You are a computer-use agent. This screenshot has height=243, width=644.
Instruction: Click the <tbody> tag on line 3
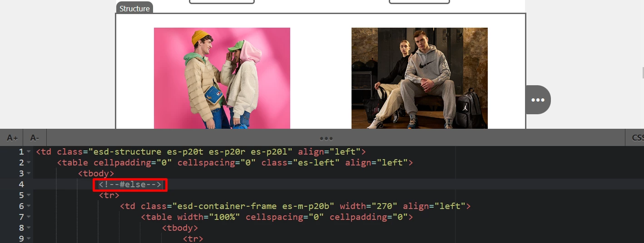click(x=96, y=173)
